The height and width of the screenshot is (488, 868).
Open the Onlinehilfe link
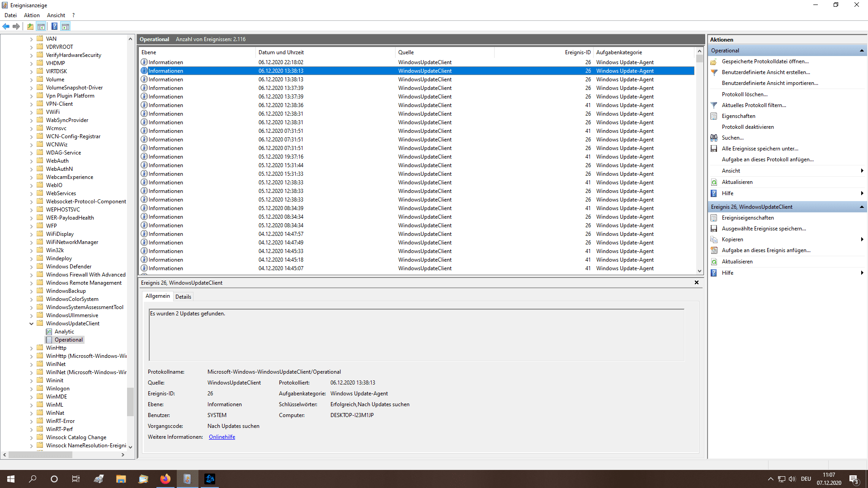(x=222, y=437)
